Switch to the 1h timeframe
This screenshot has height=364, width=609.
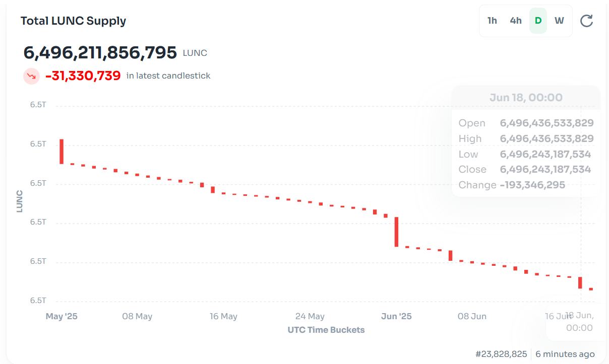pyautogui.click(x=492, y=21)
